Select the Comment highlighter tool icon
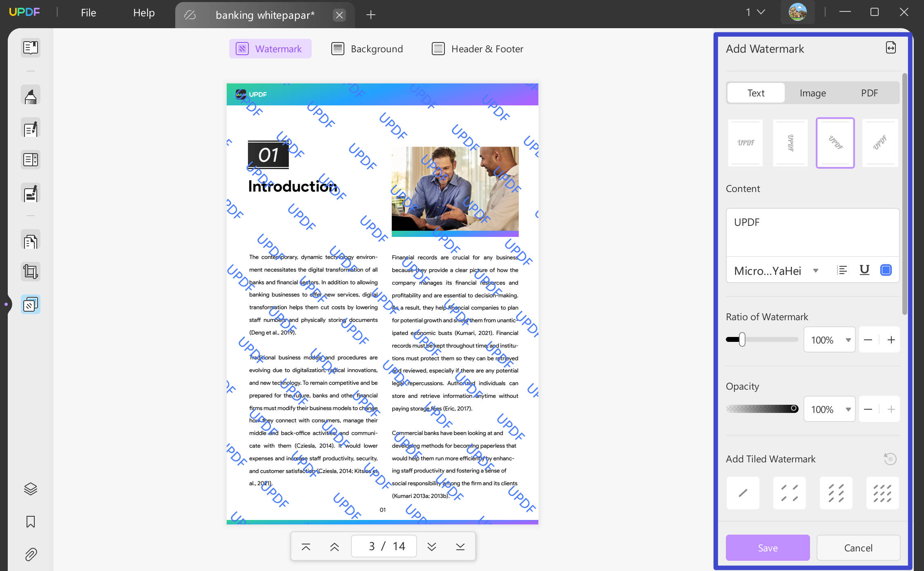 31,95
